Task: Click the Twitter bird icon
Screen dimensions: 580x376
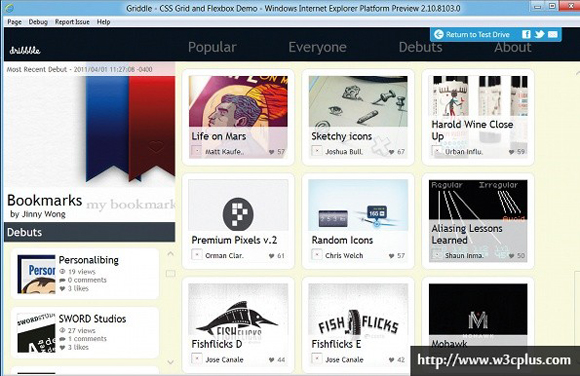Action: point(539,34)
